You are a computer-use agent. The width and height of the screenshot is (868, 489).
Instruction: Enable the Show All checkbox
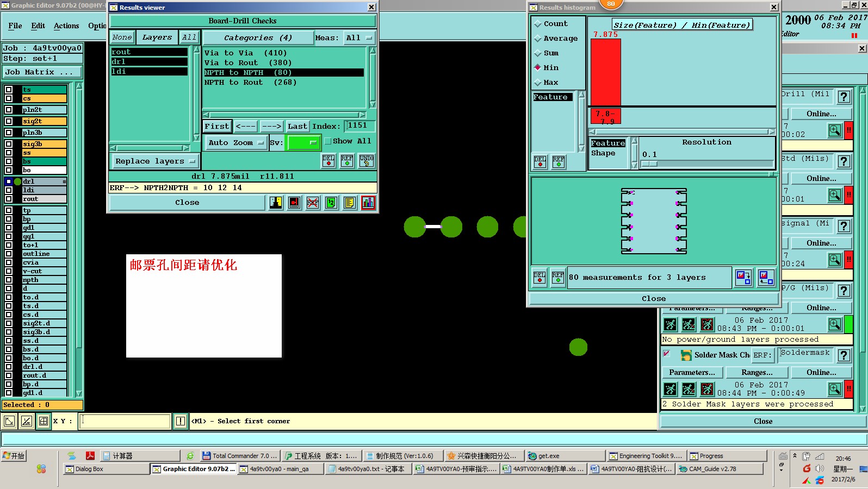328,141
